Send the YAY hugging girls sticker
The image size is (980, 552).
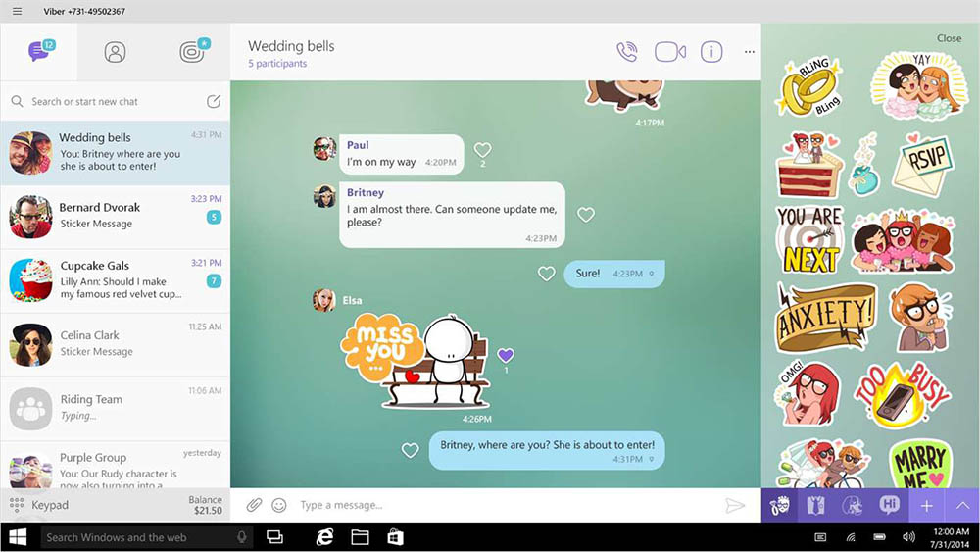point(918,86)
